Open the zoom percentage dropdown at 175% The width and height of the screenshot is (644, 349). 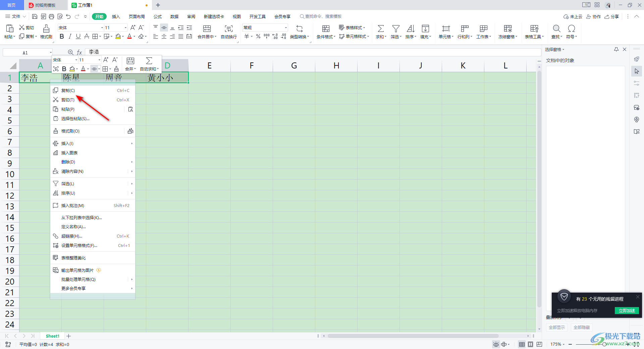click(563, 344)
